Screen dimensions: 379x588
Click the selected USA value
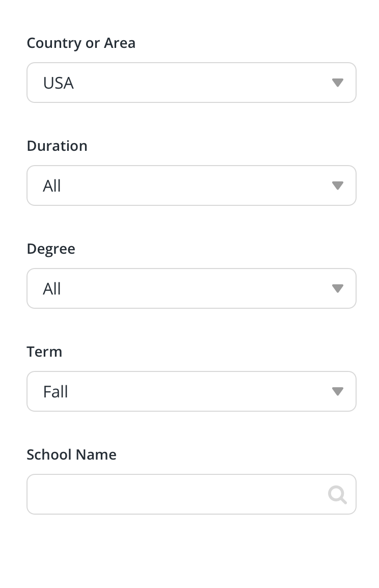pyautogui.click(x=59, y=83)
